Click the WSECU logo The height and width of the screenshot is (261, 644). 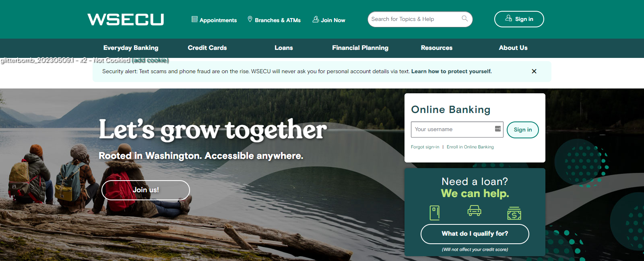(x=126, y=19)
